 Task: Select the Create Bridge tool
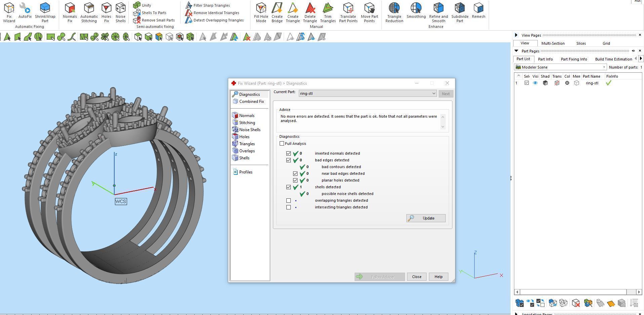coord(277,13)
